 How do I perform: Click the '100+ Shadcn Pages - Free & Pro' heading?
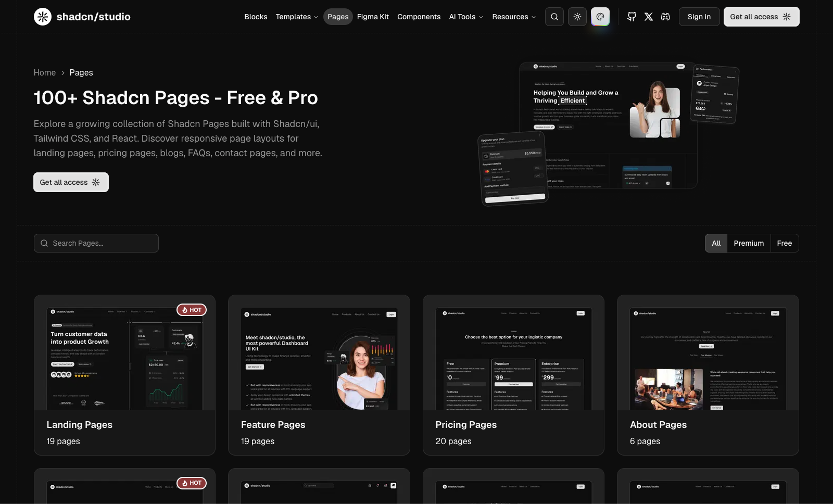[176, 98]
